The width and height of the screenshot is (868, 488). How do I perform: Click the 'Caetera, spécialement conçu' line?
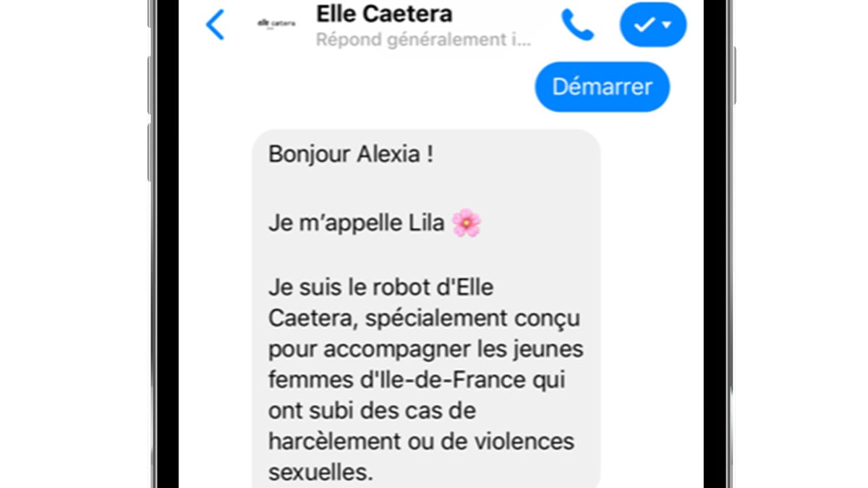pyautogui.click(x=424, y=318)
